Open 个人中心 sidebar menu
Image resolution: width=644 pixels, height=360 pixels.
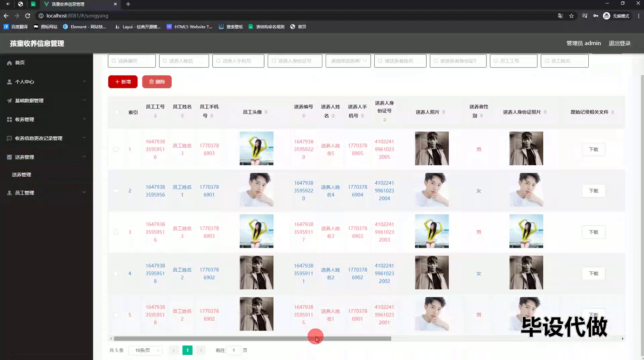[46, 82]
